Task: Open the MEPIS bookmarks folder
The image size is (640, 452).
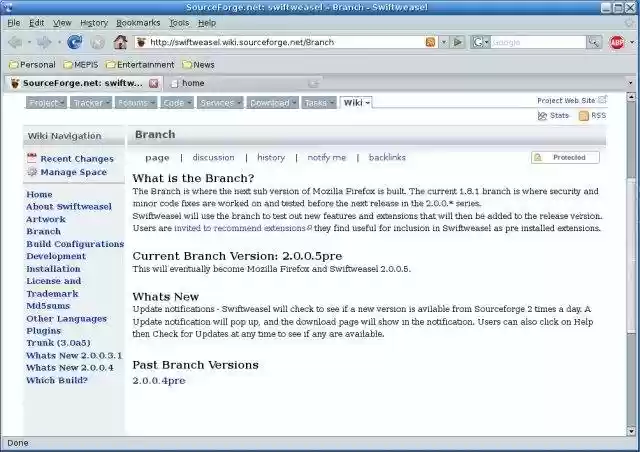Action: click(x=81, y=65)
